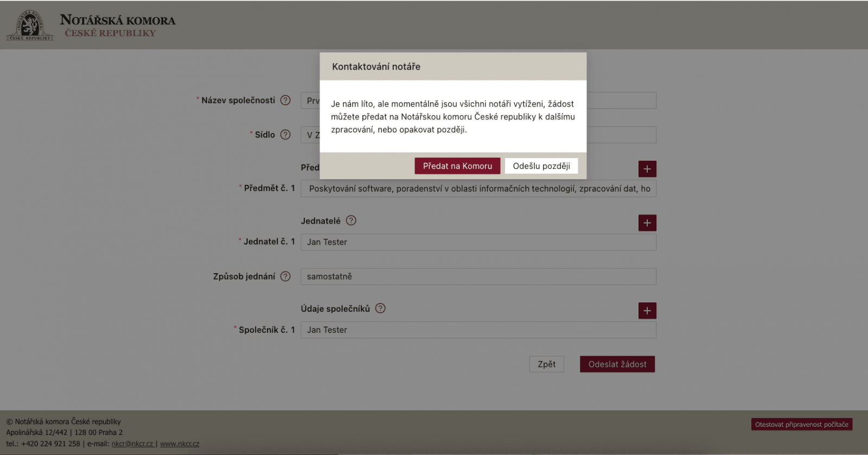This screenshot has height=455, width=868.
Task: Click Otestovat připravenost počítače button
Action: click(802, 425)
